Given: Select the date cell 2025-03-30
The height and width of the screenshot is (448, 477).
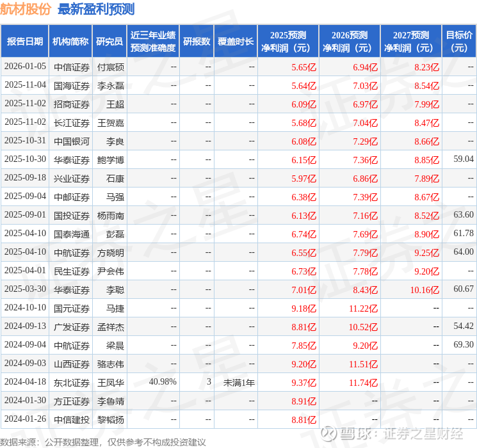Looking at the screenshot, I should pyautogui.click(x=25, y=289).
